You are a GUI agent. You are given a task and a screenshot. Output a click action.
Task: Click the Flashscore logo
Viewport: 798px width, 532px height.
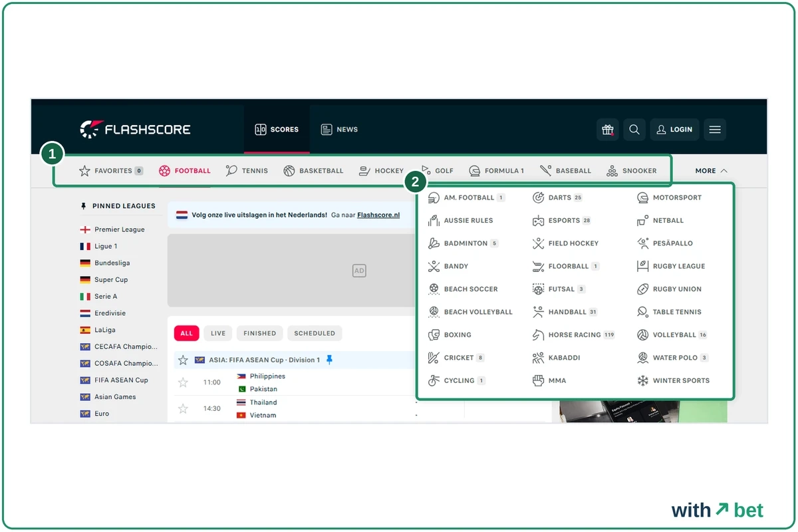135,130
